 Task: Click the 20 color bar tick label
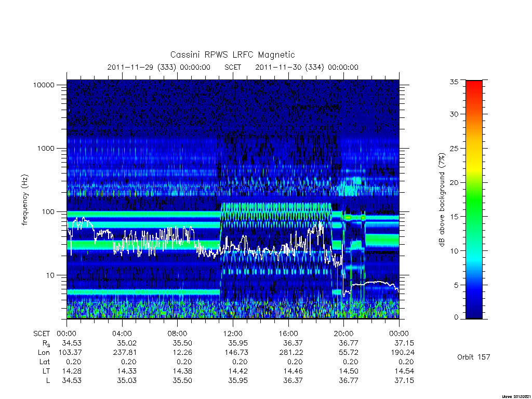point(454,182)
